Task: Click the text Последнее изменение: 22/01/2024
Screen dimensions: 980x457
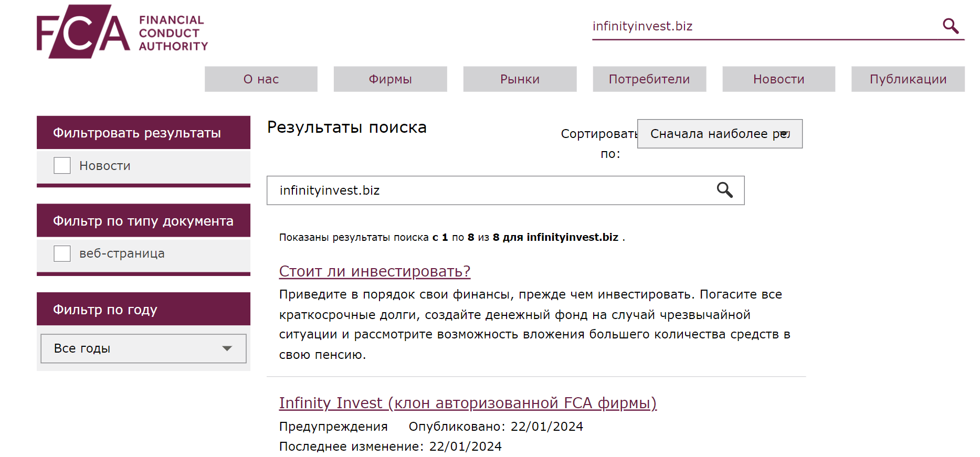Action: pos(391,447)
